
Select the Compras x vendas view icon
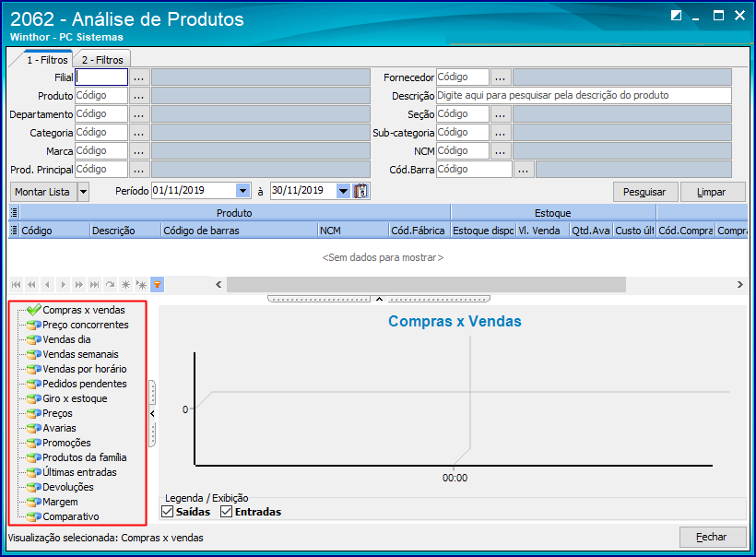tap(34, 310)
